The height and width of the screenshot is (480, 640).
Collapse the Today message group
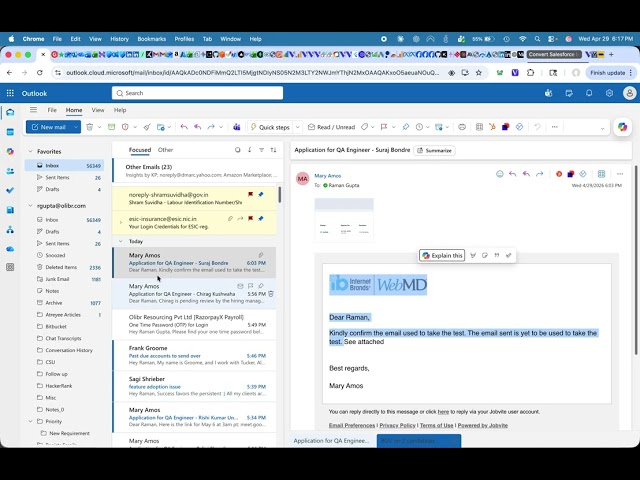[120, 241]
